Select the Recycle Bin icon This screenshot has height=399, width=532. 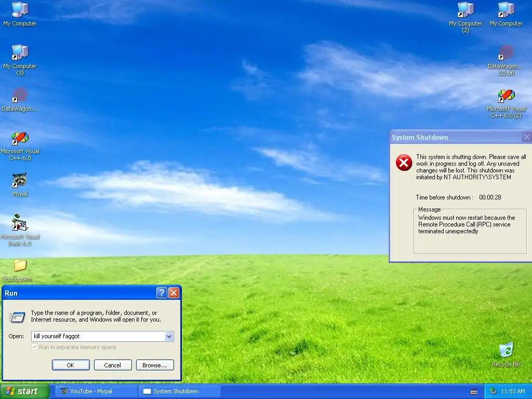[506, 354]
